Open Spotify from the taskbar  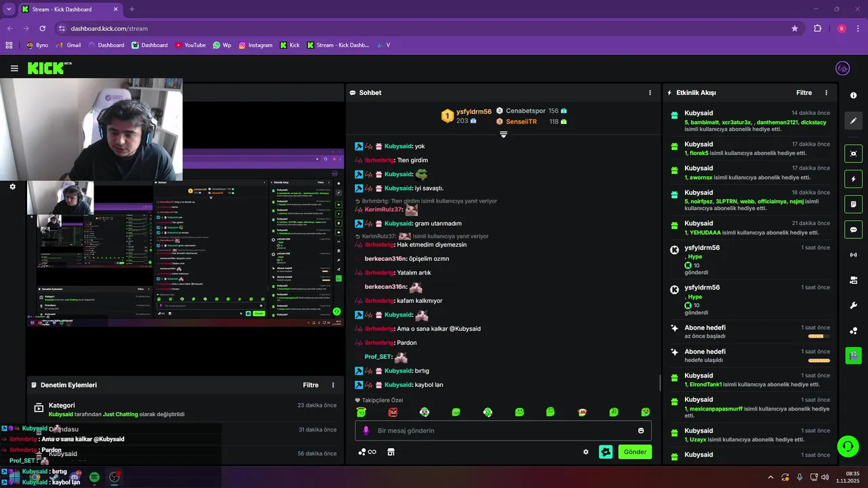tap(94, 477)
